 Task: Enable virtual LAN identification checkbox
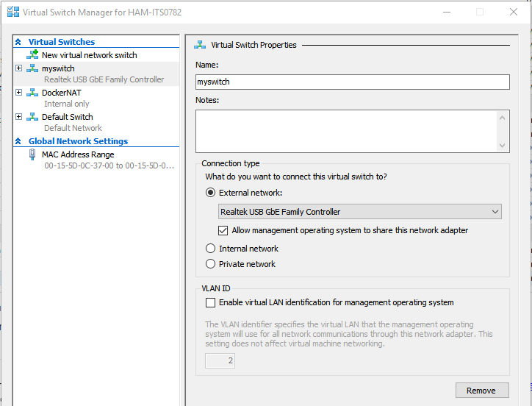210,302
